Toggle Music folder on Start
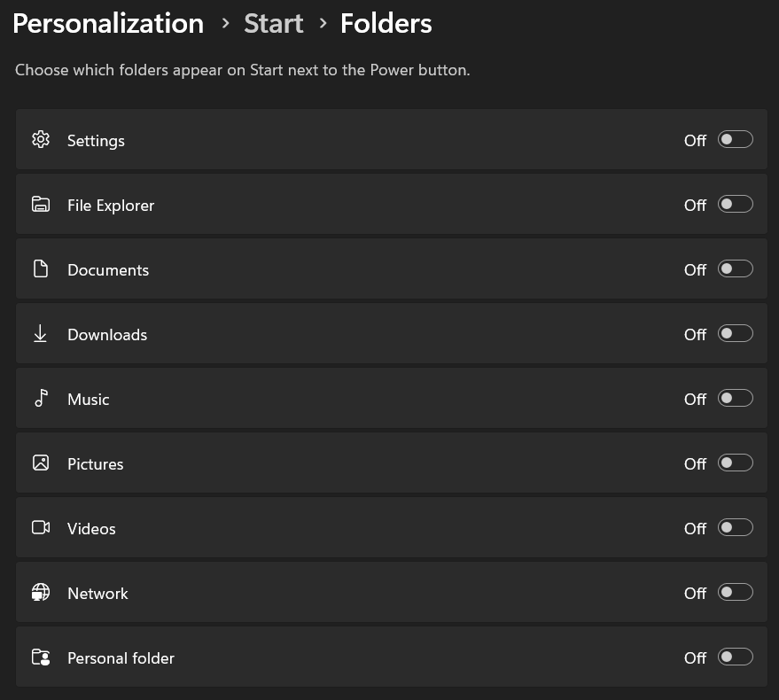The width and height of the screenshot is (779, 700). [x=735, y=399]
